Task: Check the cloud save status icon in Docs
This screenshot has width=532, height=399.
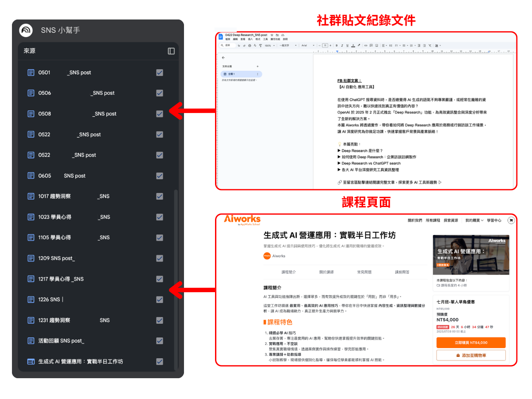Action: pos(282,35)
